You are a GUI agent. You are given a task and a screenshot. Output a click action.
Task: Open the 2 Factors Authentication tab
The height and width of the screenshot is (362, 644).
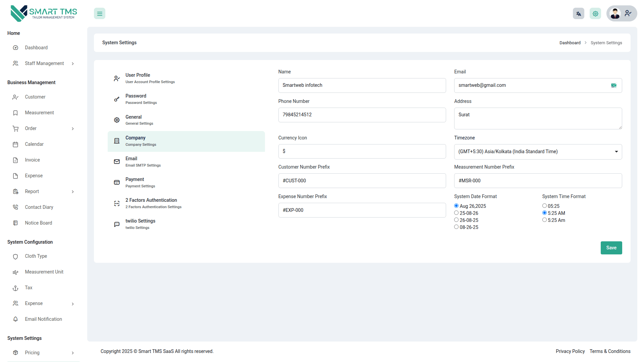point(151,203)
